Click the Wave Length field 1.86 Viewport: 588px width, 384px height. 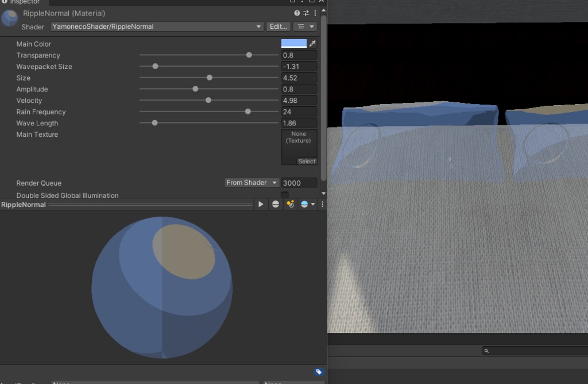pos(299,123)
